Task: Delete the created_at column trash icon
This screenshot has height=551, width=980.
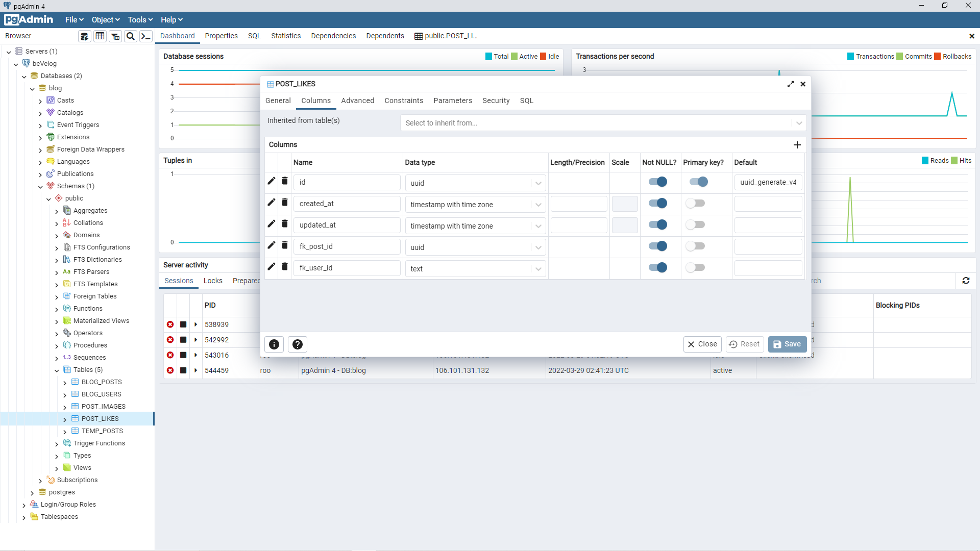Action: point(285,203)
